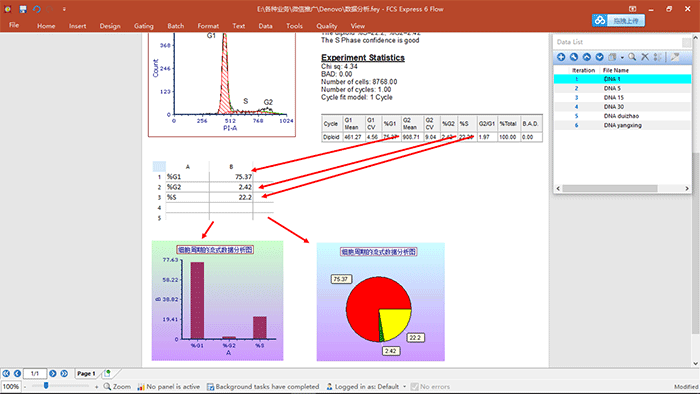Toggle the No errors checkbox
The height and width of the screenshot is (394, 700).
point(414,386)
